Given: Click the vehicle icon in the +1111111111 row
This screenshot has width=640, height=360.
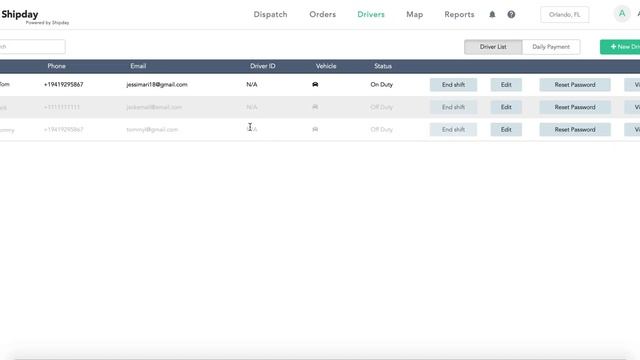Looking at the screenshot, I should [315, 107].
